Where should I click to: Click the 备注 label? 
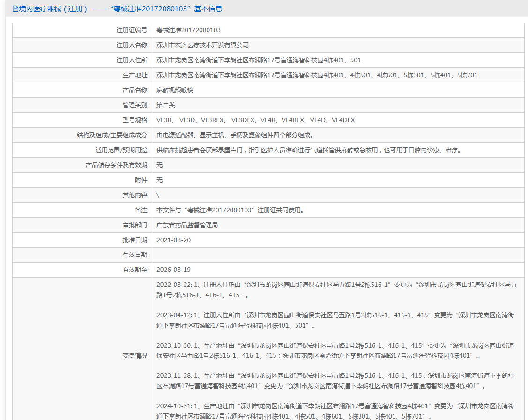click(x=141, y=210)
